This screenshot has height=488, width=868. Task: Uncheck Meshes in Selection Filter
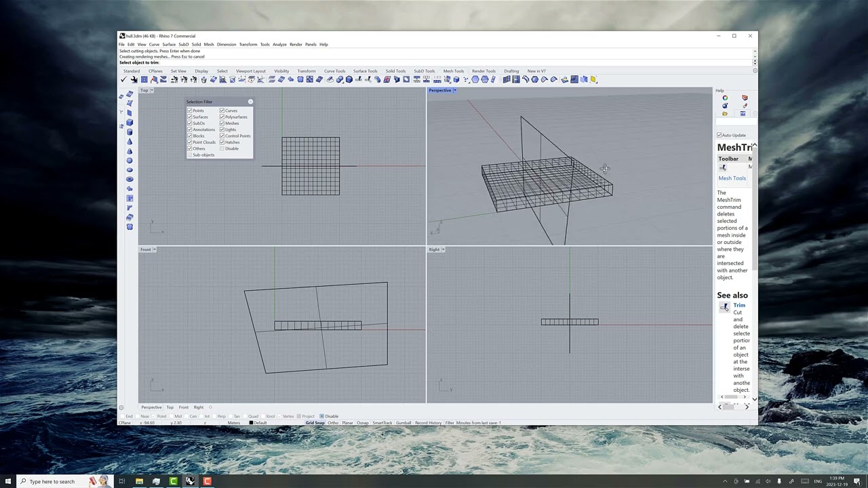pyautogui.click(x=222, y=123)
